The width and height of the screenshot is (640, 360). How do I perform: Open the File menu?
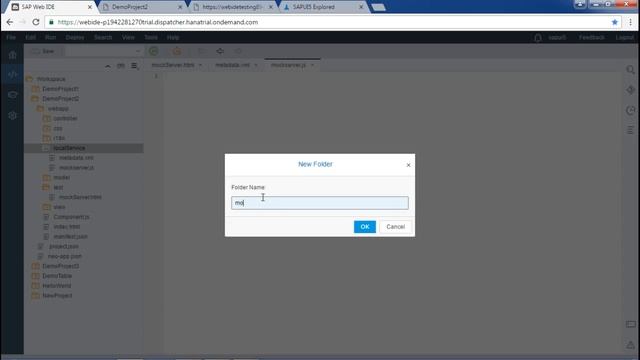[x=11, y=37]
